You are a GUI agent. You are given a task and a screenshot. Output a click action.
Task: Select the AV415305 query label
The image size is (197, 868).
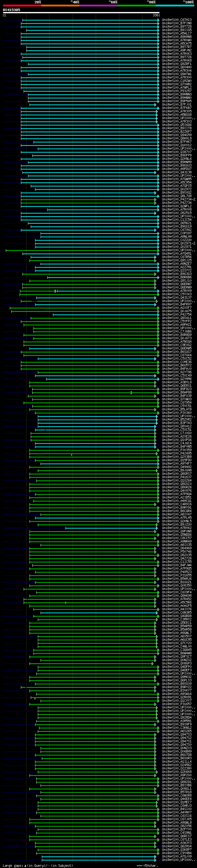11,10
